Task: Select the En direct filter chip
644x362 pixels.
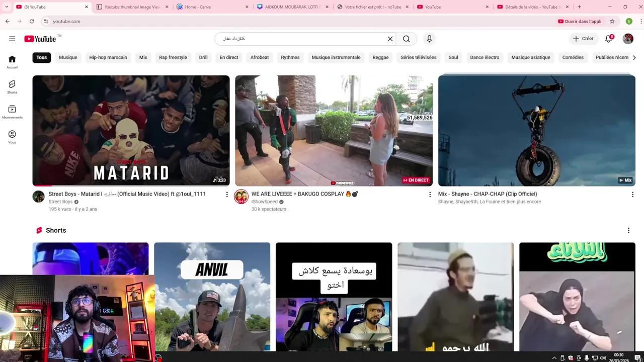Action: tap(229, 57)
